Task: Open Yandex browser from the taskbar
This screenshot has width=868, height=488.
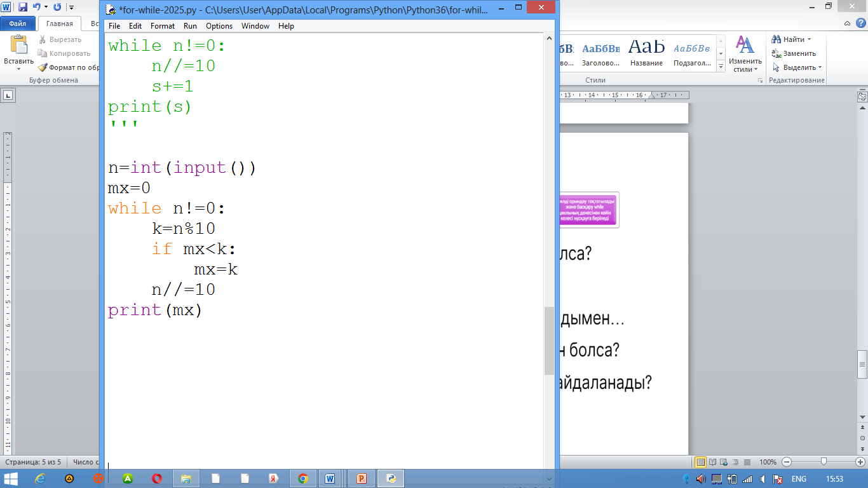Action: pyautogui.click(x=274, y=478)
